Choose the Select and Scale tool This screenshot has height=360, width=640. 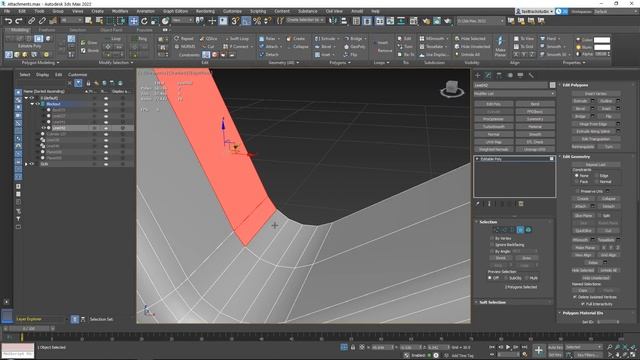click(154, 20)
